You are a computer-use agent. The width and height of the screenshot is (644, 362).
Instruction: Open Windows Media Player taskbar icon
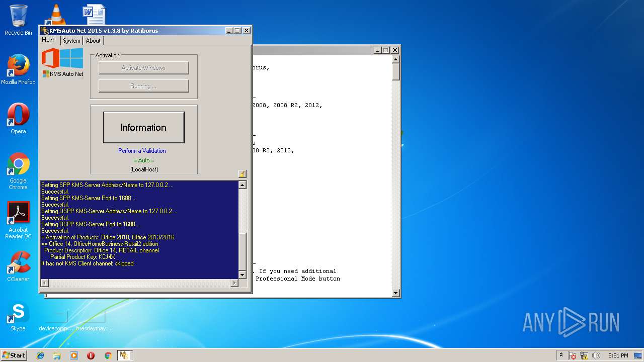tap(74, 355)
